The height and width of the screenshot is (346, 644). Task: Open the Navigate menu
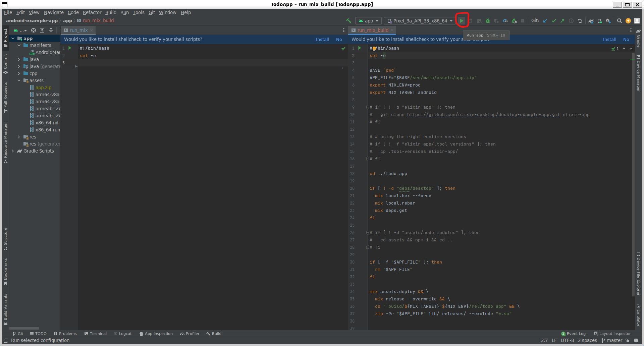(54, 12)
